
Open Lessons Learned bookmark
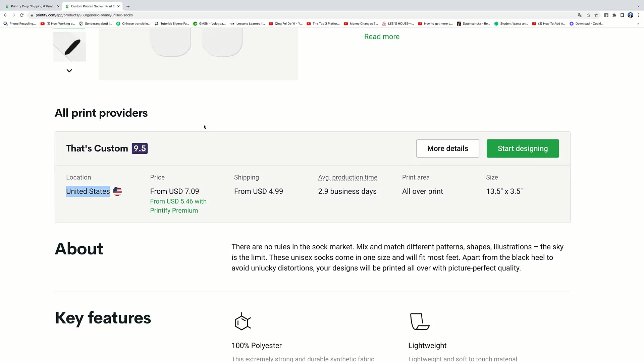tap(248, 24)
